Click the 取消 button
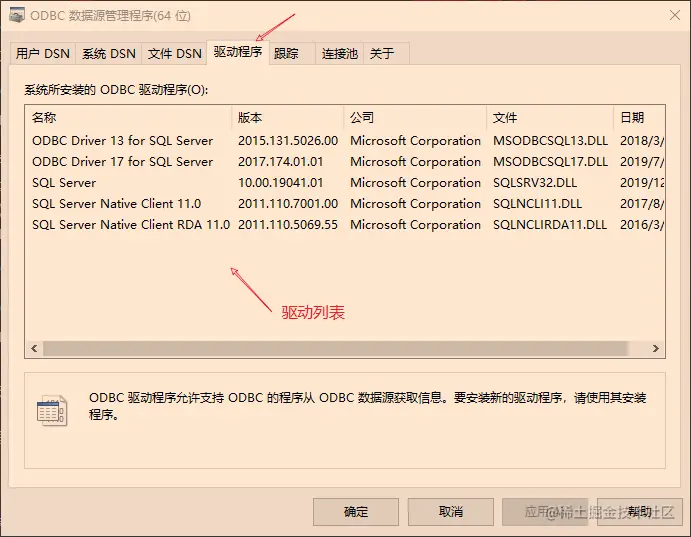Image resolution: width=691 pixels, height=537 pixels. pos(450,512)
